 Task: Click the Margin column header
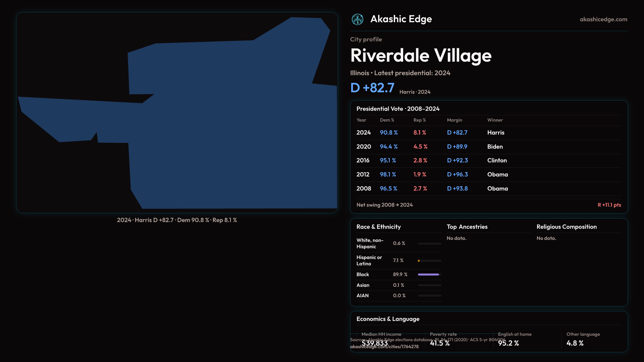coord(454,120)
